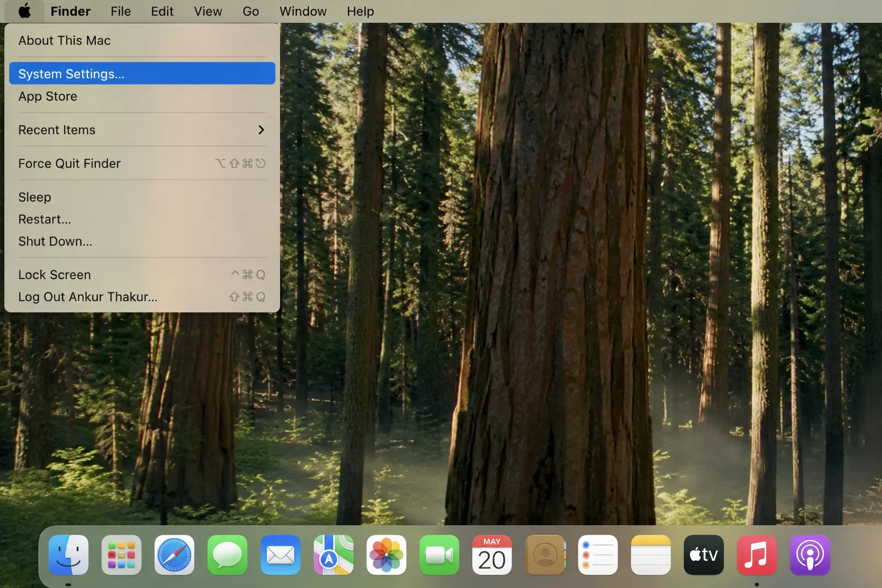
Task: Select Lock Screen entry
Action: point(142,274)
